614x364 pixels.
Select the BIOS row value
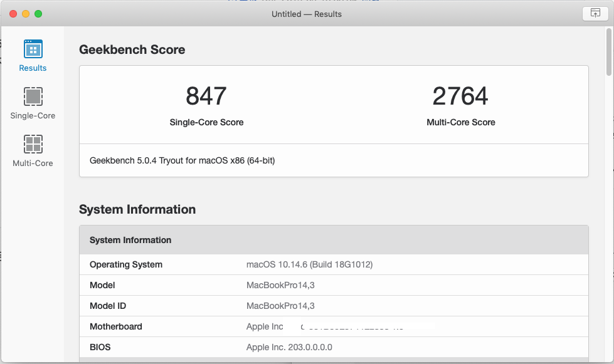coord(289,347)
